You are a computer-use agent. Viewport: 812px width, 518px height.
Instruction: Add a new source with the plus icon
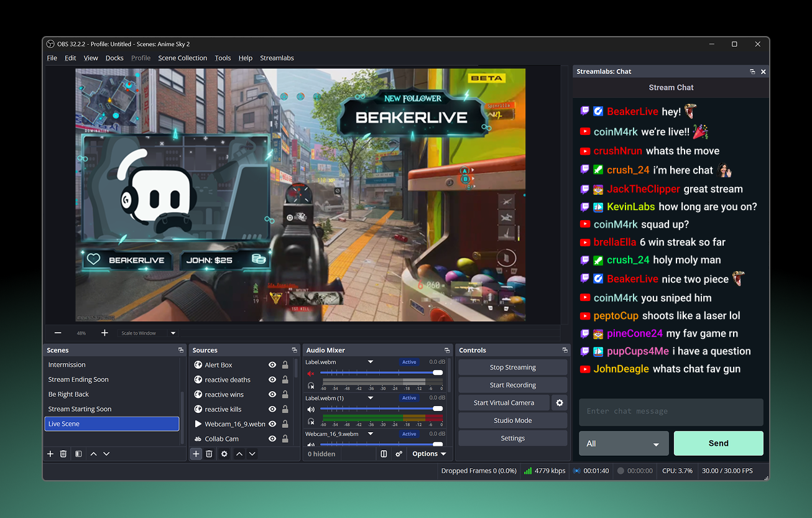pyautogui.click(x=196, y=454)
